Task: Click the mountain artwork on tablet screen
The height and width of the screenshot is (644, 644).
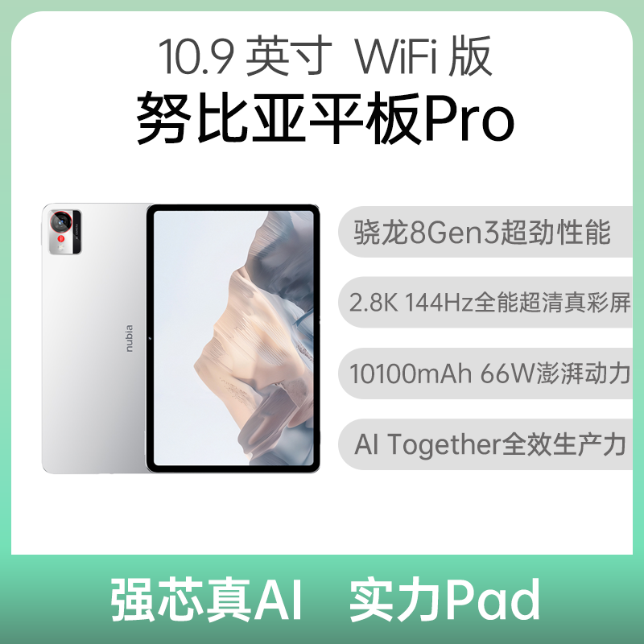Action: [x=254, y=336]
